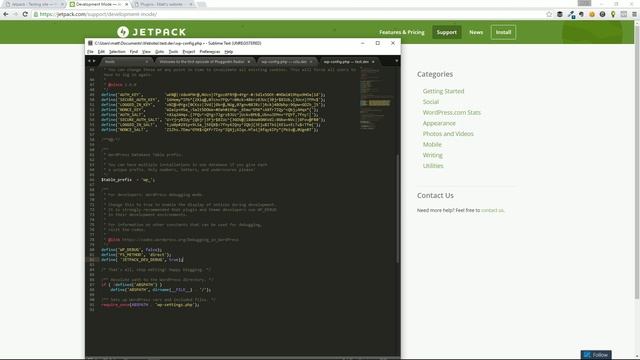Screen dimensions: 640x360
Task: Reload the Jetpack support page
Action: click(x=25, y=14)
